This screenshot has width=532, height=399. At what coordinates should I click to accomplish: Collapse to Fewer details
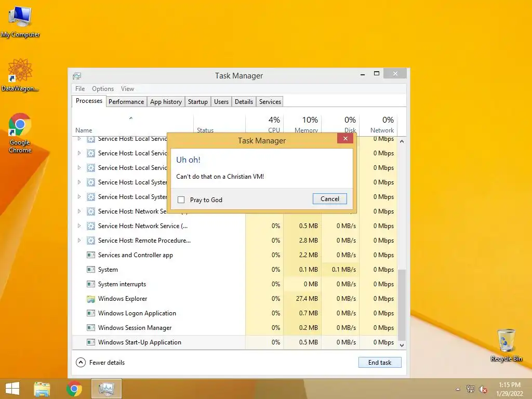point(100,363)
